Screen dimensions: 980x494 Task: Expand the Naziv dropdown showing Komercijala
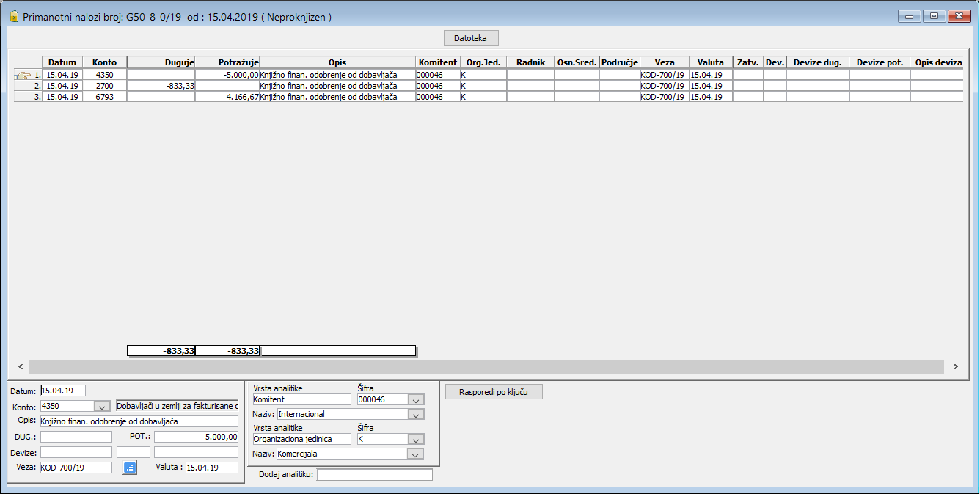pyautogui.click(x=416, y=454)
